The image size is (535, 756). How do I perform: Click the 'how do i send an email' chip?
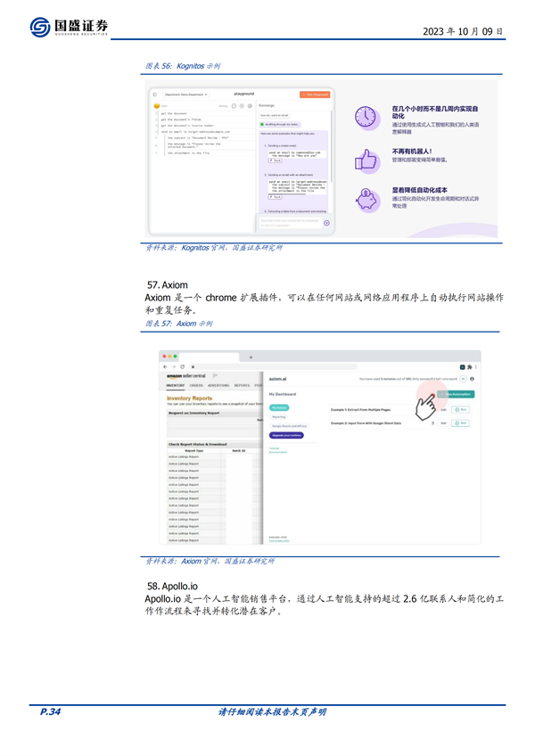(275, 115)
